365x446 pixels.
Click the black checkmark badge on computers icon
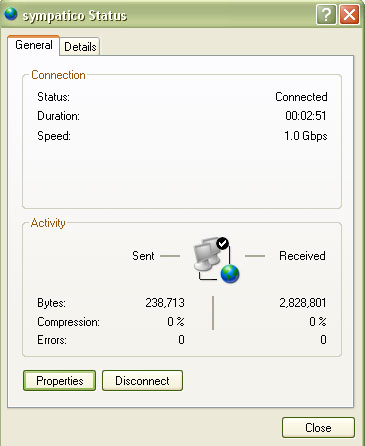(222, 243)
